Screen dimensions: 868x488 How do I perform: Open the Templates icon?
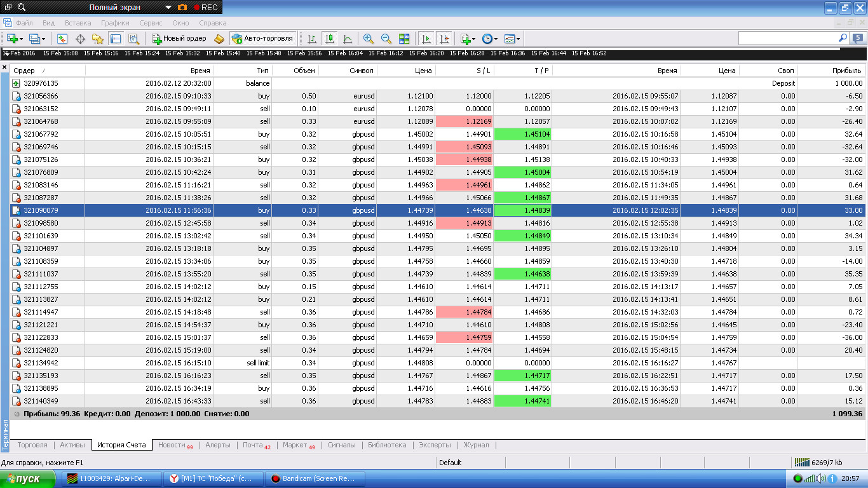click(510, 39)
